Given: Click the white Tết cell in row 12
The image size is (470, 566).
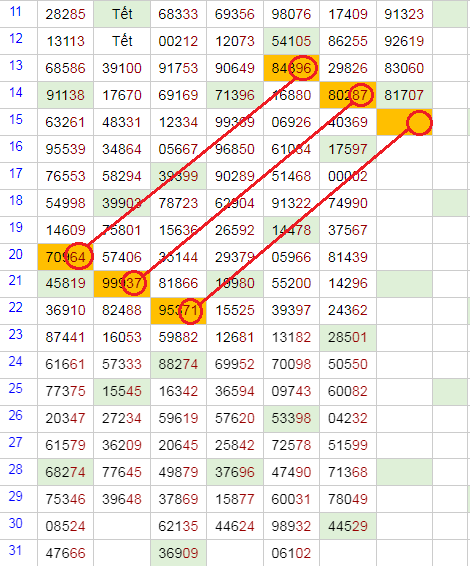Looking at the screenshot, I should [x=122, y=41].
